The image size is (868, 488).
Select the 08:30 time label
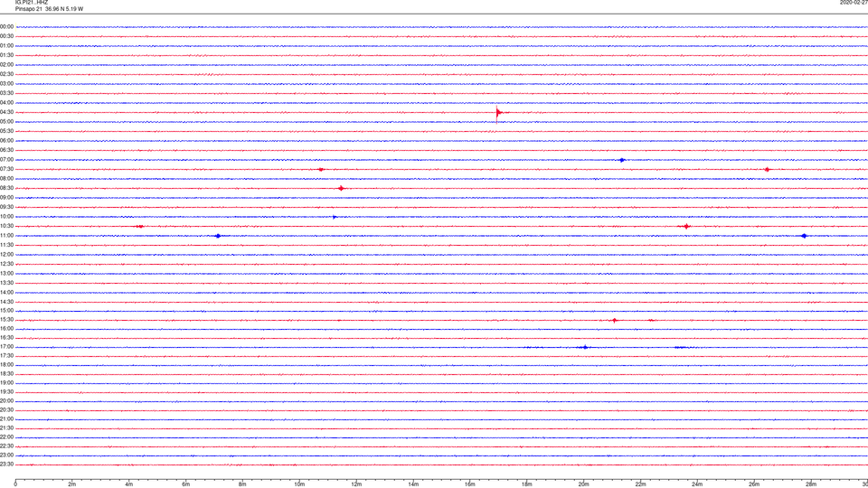6,188
